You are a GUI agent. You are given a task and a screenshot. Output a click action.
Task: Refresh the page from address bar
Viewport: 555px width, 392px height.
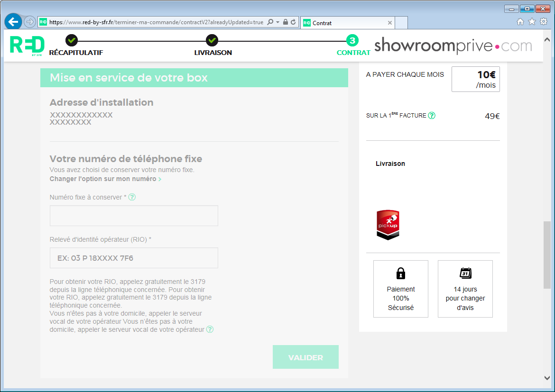293,22
